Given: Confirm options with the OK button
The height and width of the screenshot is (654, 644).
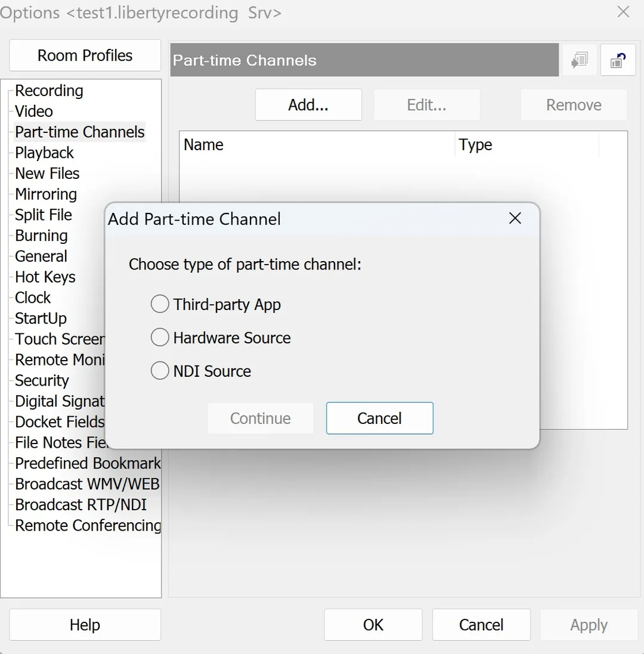Looking at the screenshot, I should [373, 625].
